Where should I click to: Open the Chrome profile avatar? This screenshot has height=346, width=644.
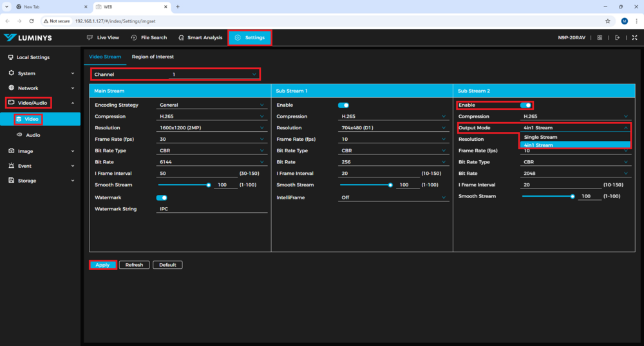[x=624, y=21]
